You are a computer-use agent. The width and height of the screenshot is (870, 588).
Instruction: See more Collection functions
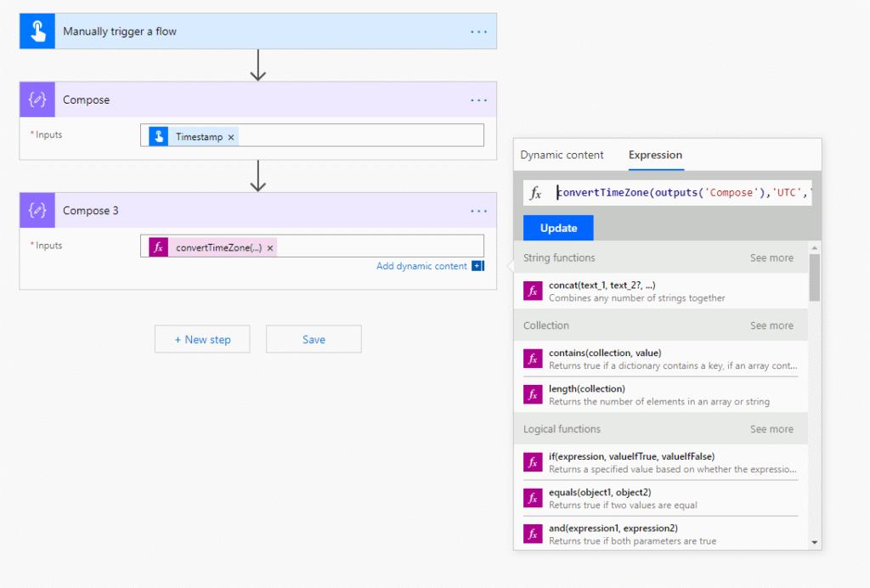[771, 325]
